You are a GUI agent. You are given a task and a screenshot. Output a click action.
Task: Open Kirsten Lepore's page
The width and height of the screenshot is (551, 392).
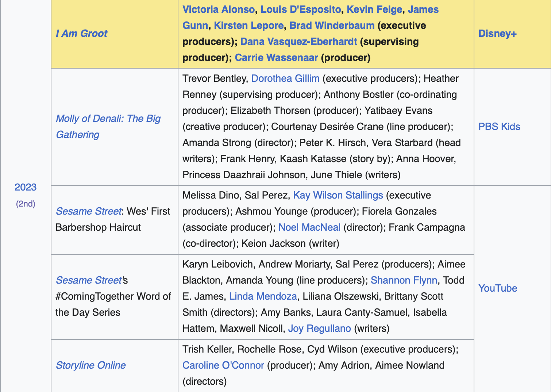[x=248, y=26]
